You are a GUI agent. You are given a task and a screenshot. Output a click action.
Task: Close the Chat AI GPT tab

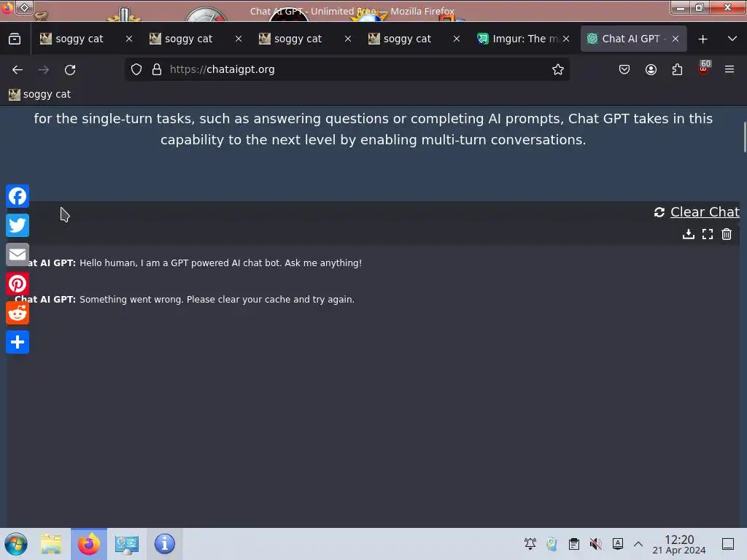coord(676,39)
